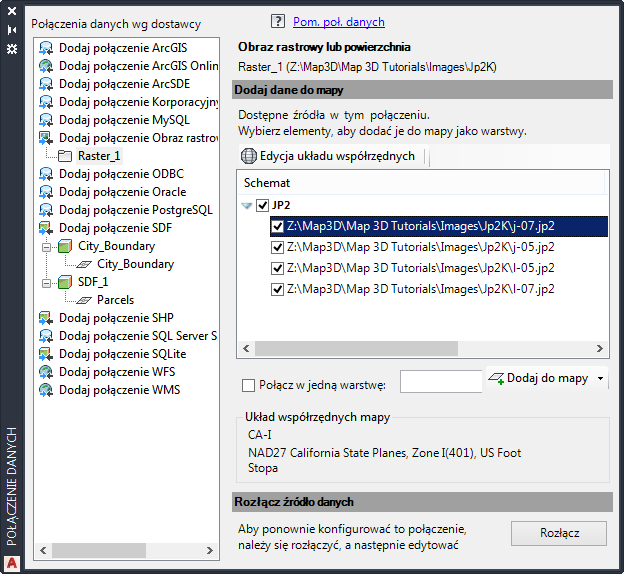Select Dodaj połączenie Oracle entry
Screen dimensions: 624x574
pos(123,192)
